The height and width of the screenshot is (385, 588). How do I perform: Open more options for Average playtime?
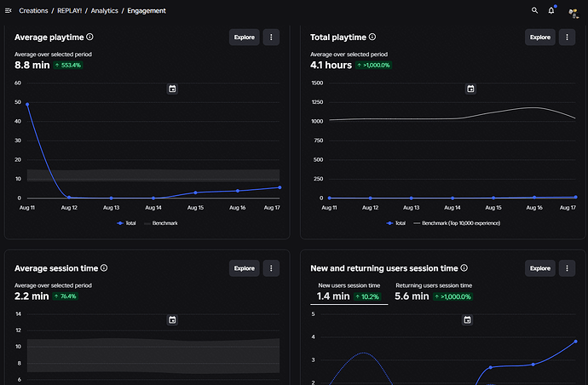click(271, 37)
